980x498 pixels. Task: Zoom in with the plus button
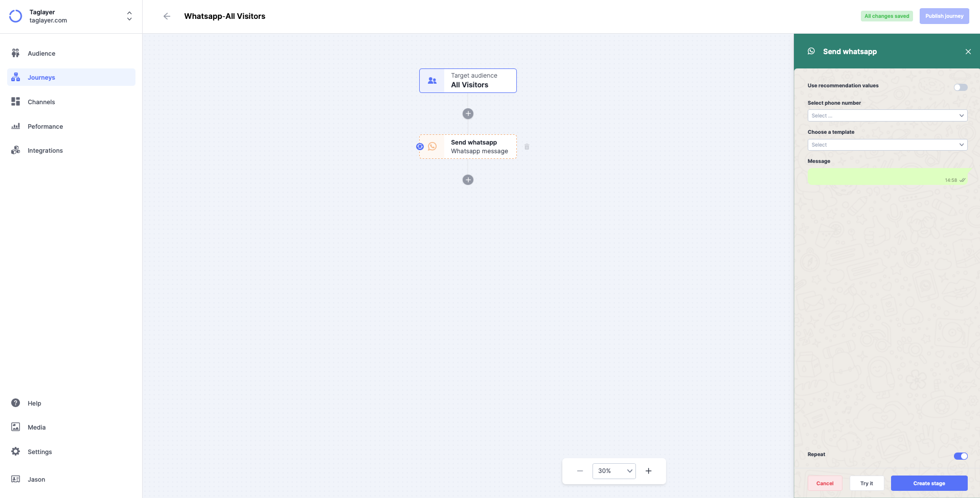tap(648, 471)
